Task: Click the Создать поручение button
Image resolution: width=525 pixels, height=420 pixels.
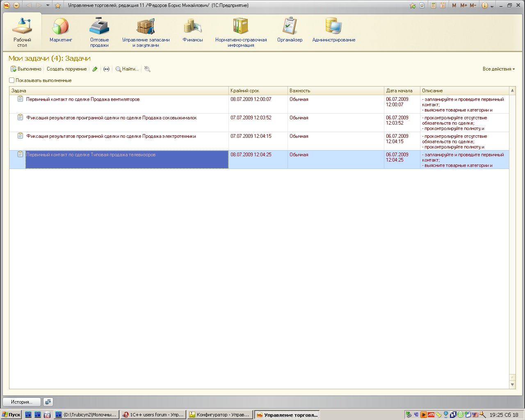Action: pos(66,69)
